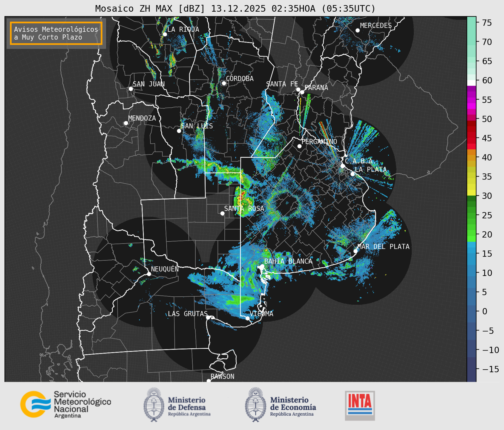Select the MENDOZA city marker
The image size is (504, 430).
[126, 123]
